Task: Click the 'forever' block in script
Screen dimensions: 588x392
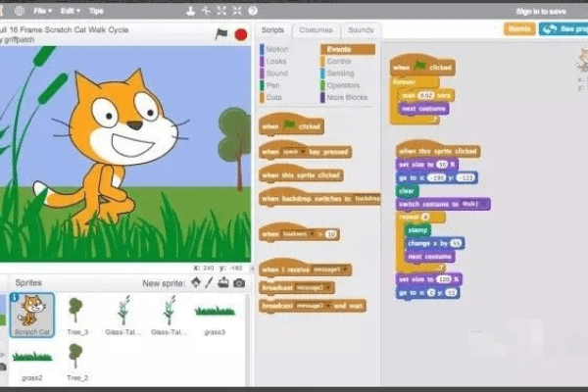Action: pyautogui.click(x=404, y=81)
